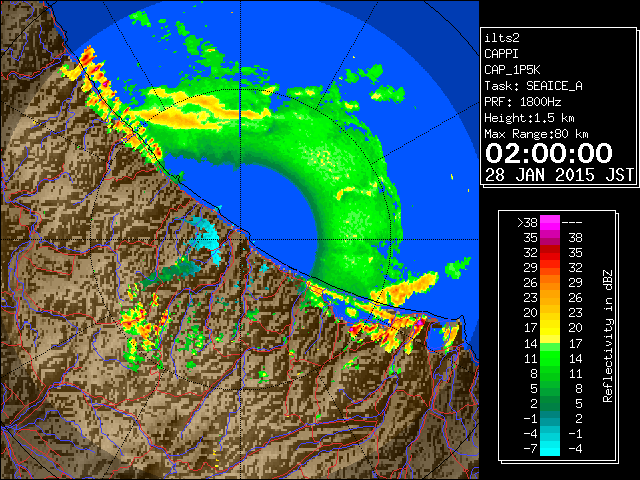This screenshot has height=480, width=640.
Task: Select the "Task: SEAICE_A" line
Action: (x=533, y=86)
